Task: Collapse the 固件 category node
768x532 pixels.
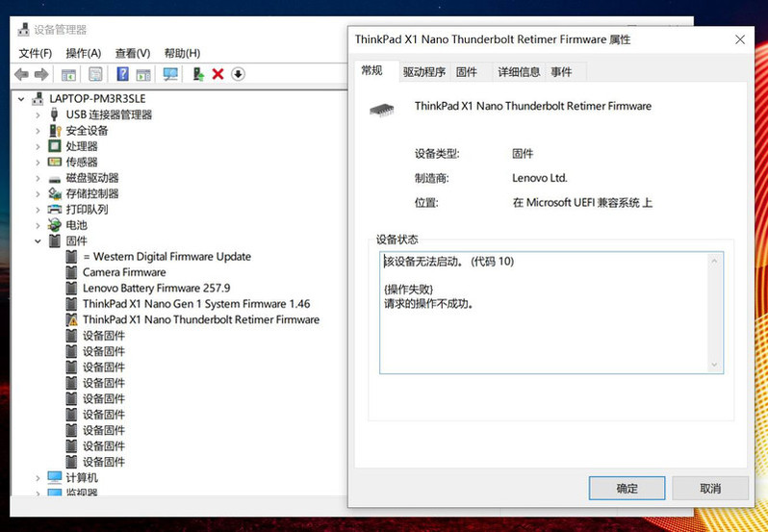Action: pos(38,241)
